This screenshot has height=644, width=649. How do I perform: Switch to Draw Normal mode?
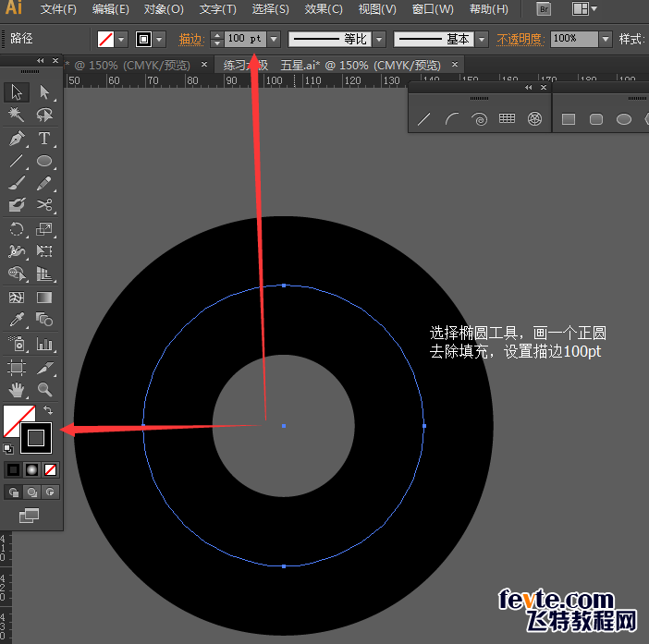click(x=13, y=492)
